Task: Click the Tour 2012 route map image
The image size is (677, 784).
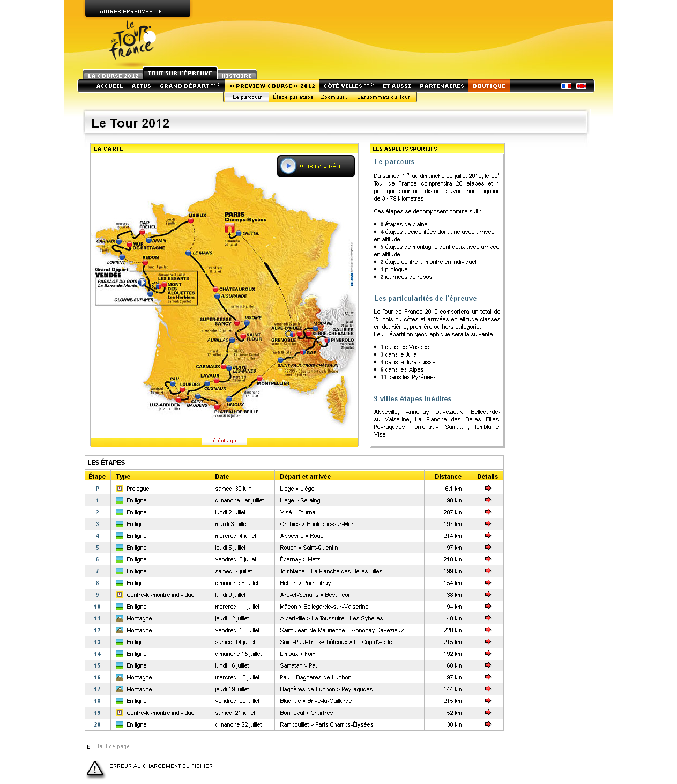Action: 224,295
